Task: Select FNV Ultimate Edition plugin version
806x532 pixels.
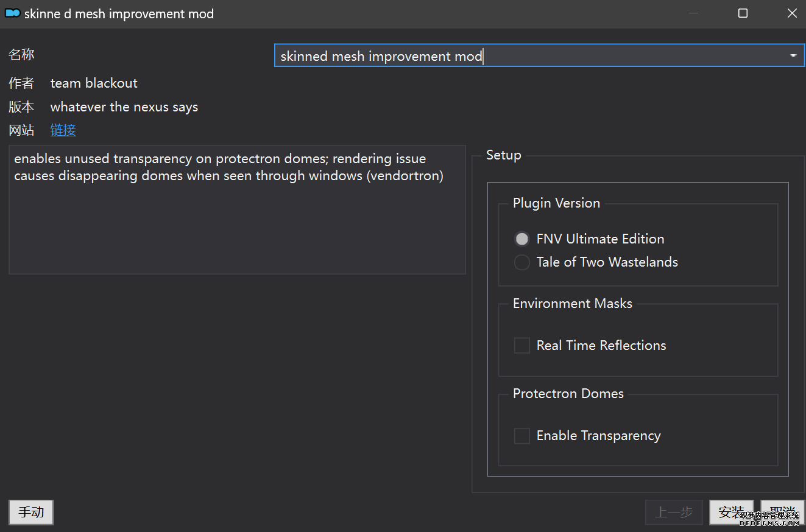Action: pyautogui.click(x=522, y=239)
